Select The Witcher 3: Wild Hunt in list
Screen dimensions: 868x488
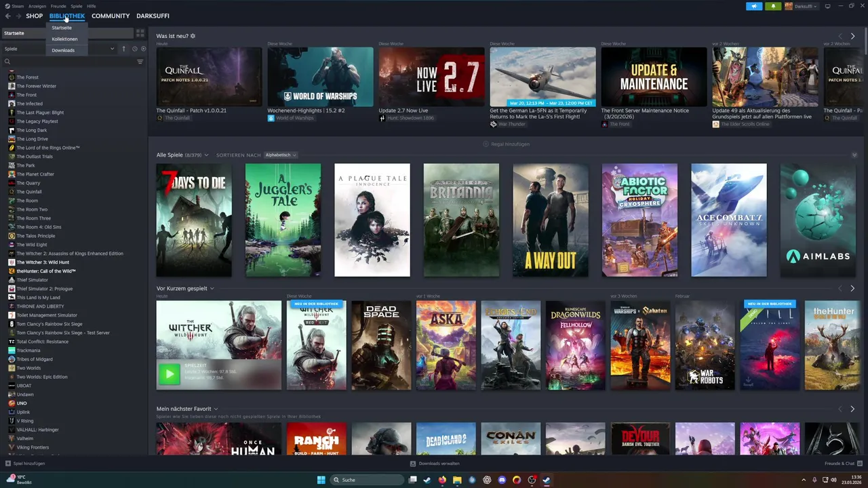(x=43, y=262)
